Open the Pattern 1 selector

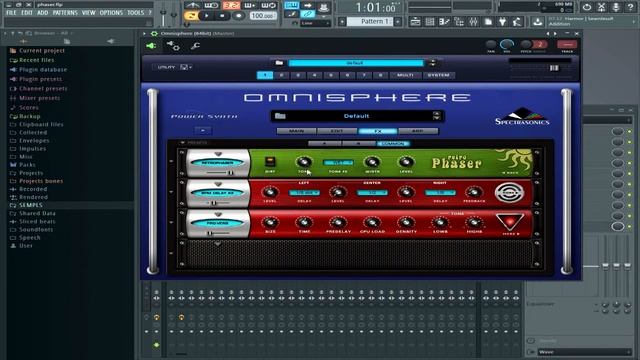[x=369, y=21]
